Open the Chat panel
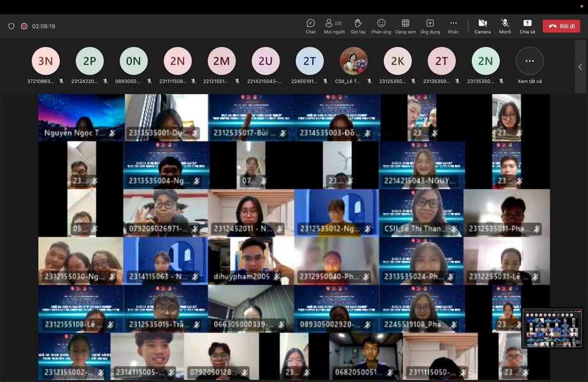The width and height of the screenshot is (588, 382). (x=310, y=26)
